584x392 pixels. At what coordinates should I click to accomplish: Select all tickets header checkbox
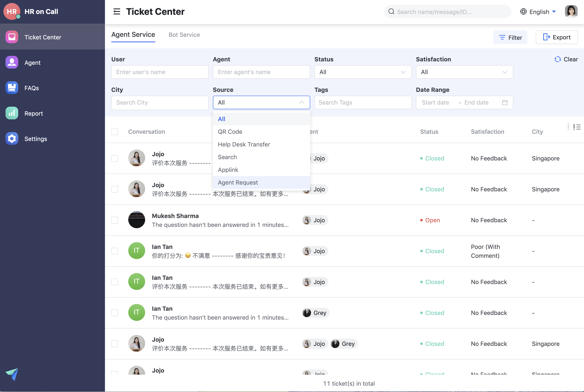pyautogui.click(x=115, y=132)
